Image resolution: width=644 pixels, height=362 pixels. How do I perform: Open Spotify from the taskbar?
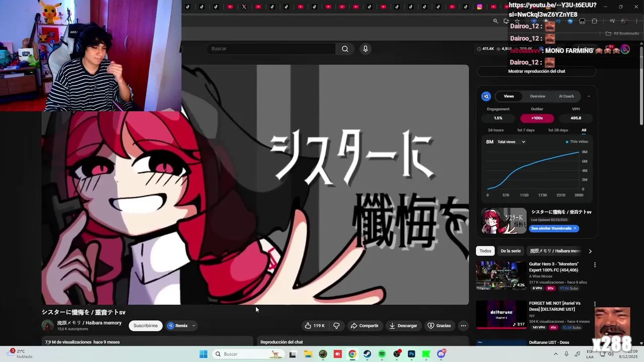[382, 354]
